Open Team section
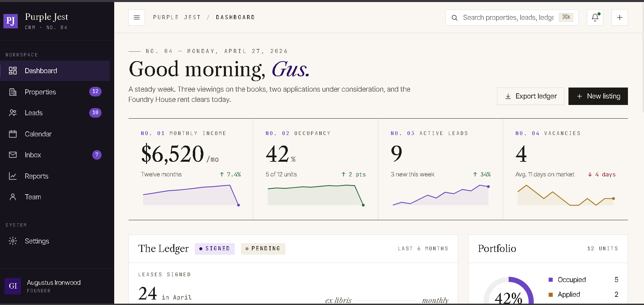Image resolution: width=644 pixels, height=305 pixels. click(55, 197)
